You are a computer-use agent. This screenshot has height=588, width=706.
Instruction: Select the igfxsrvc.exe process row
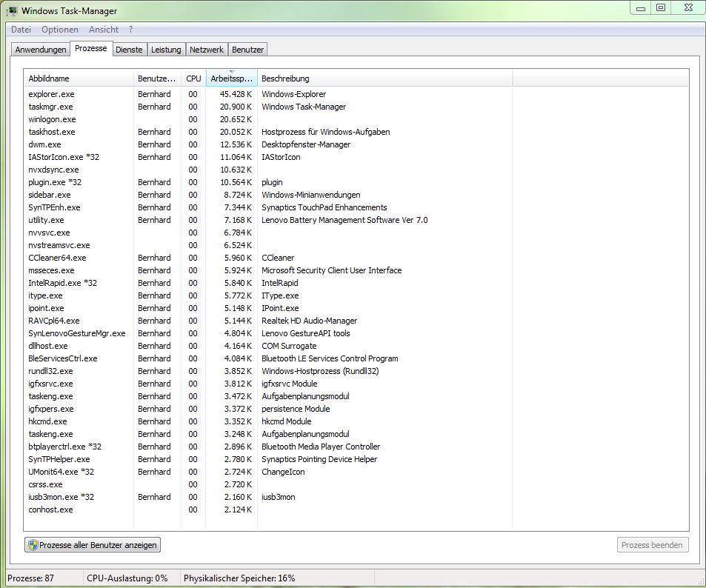tap(268, 384)
